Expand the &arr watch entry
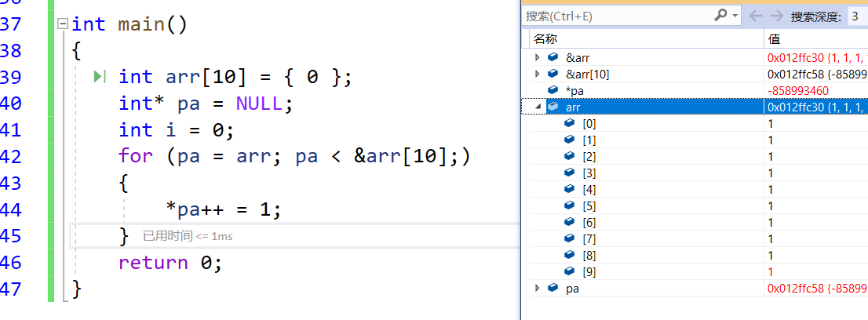The height and width of the screenshot is (320, 868). pos(536,57)
